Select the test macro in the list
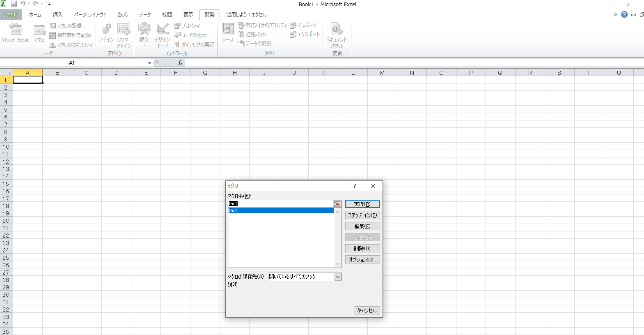 click(x=281, y=210)
